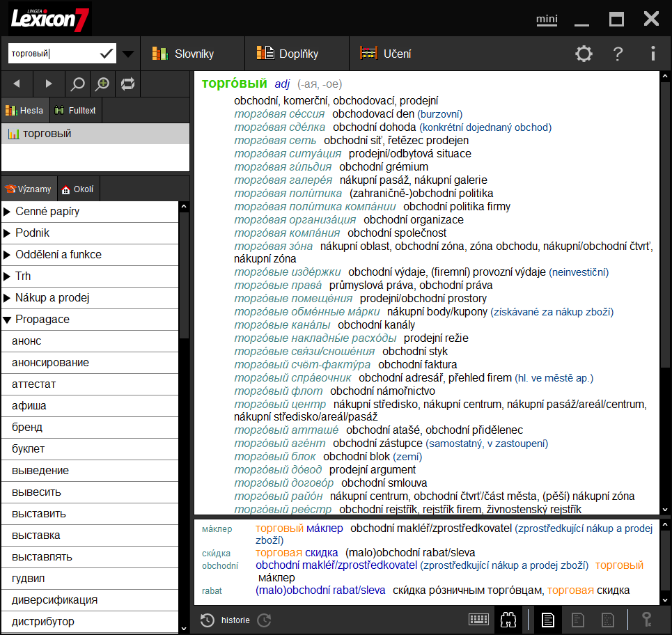Screen dimensions: 672x635
Task: Select выставлять in the list
Action: coord(90,557)
